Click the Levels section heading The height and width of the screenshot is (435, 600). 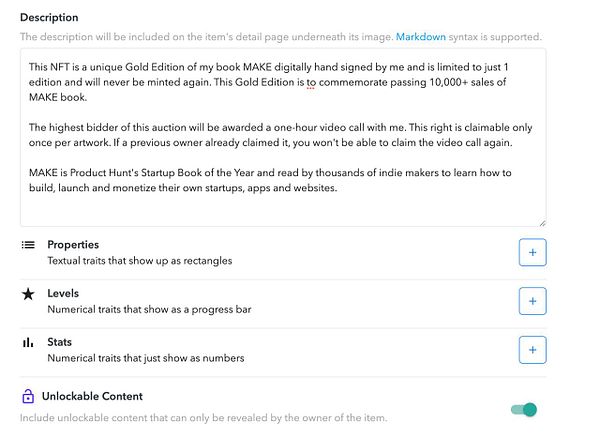click(x=63, y=293)
